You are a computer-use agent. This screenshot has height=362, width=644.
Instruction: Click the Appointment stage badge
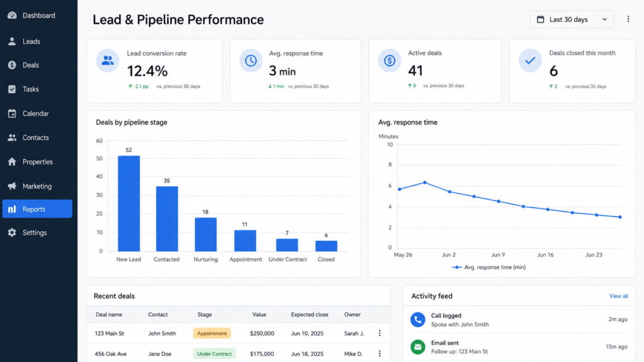[x=212, y=333]
